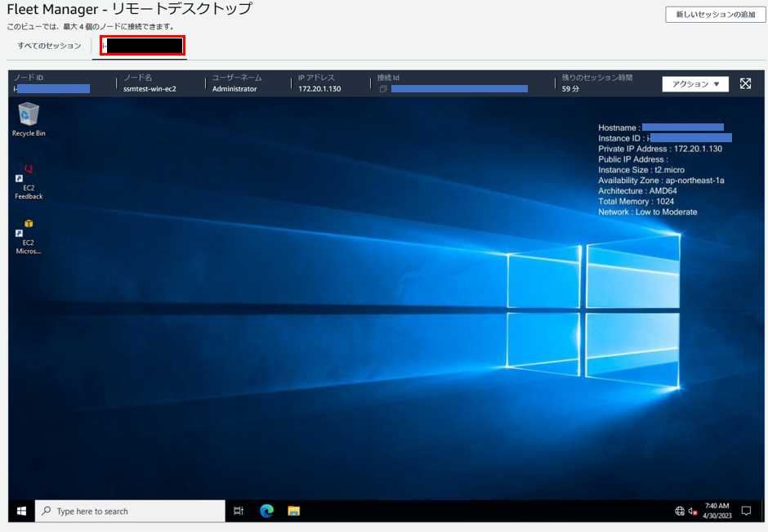The width and height of the screenshot is (768, 532).
Task: Click the Architecture : AMD64 text
Action: [637, 191]
